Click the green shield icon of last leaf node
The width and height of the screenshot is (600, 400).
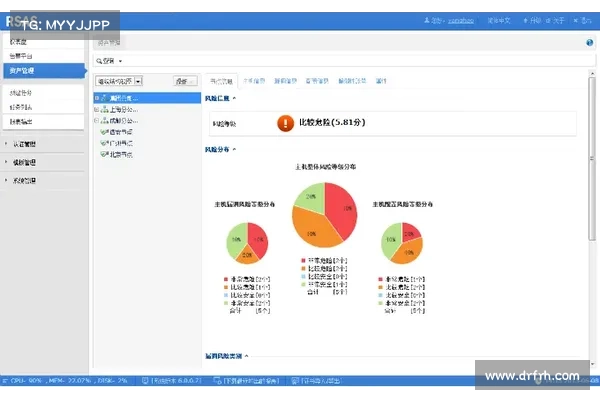coord(104,154)
